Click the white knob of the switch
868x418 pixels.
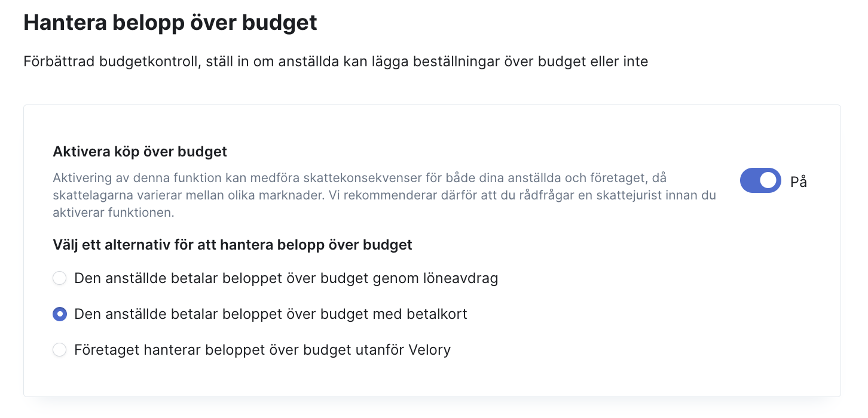(x=768, y=180)
